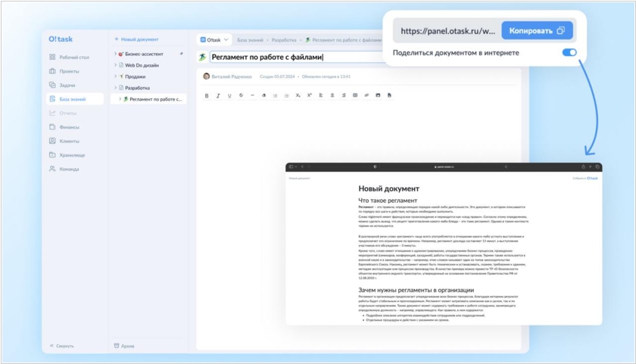
Task: Click the share URL field
Action: (x=447, y=31)
